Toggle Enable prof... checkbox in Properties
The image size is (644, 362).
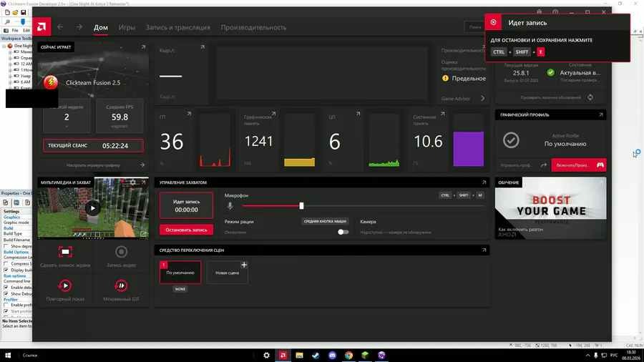coord(6,305)
